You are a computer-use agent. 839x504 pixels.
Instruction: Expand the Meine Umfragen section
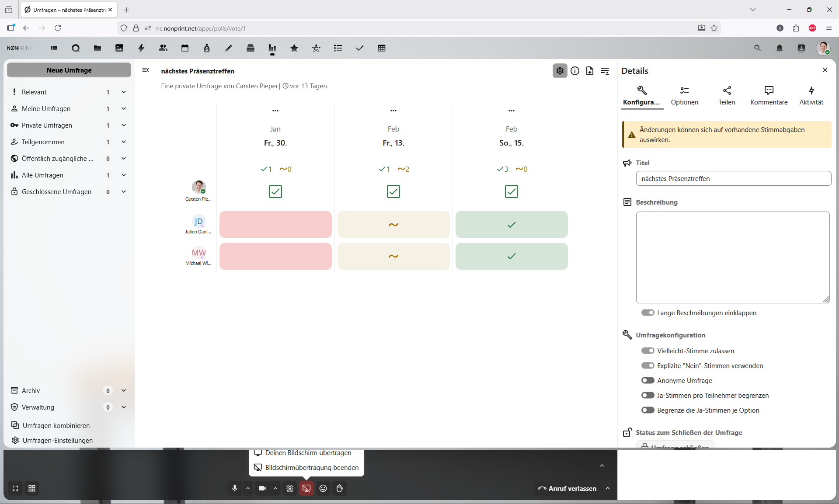pos(124,108)
